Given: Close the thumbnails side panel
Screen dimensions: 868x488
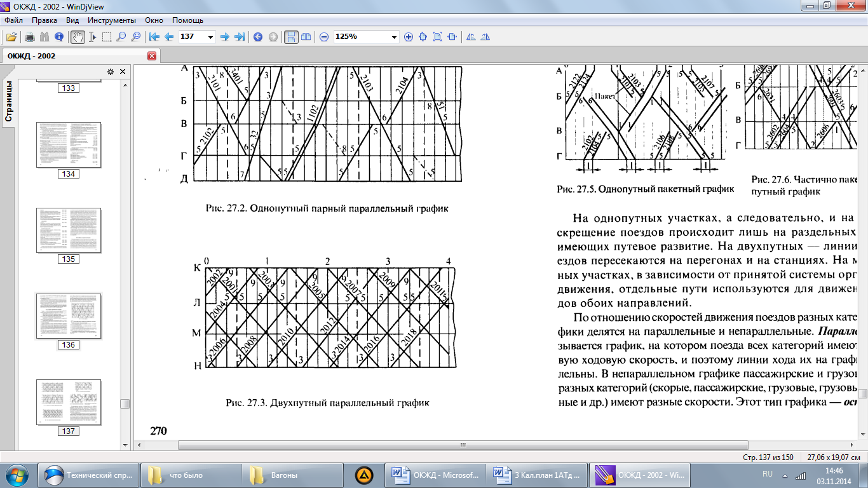Looking at the screenshot, I should 122,72.
